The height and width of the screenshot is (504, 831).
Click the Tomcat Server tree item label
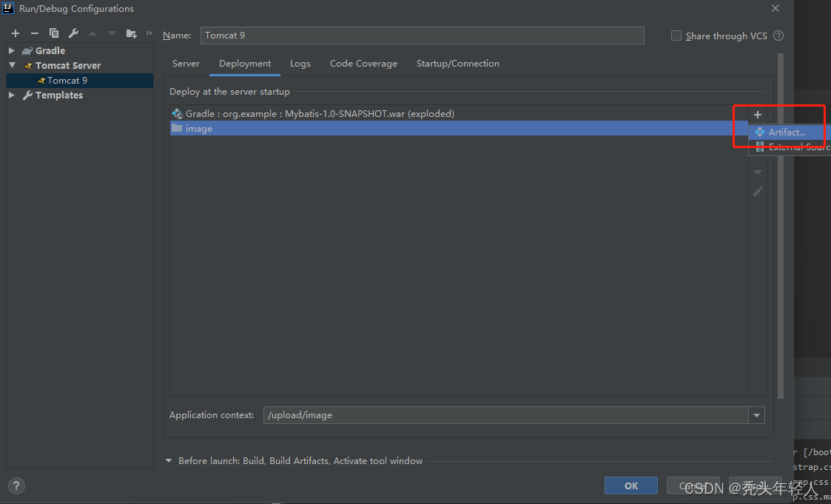click(68, 66)
